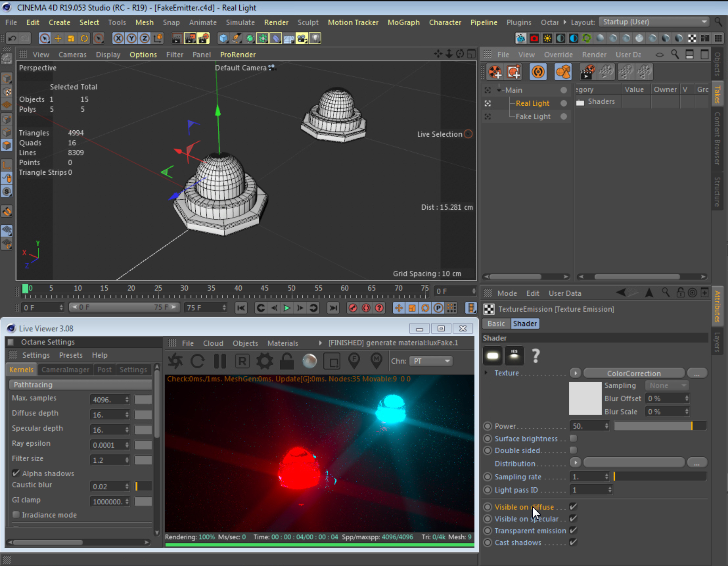Click the Power slider bar
Screen dimensions: 728x566
(659, 426)
